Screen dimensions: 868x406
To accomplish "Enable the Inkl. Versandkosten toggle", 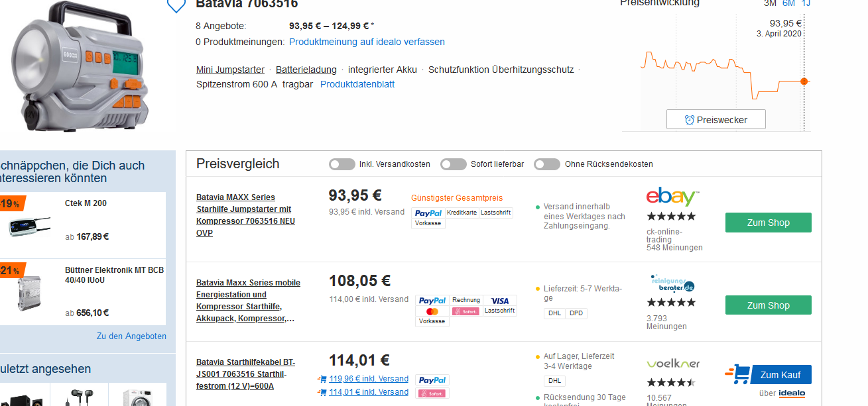I will 342,164.
